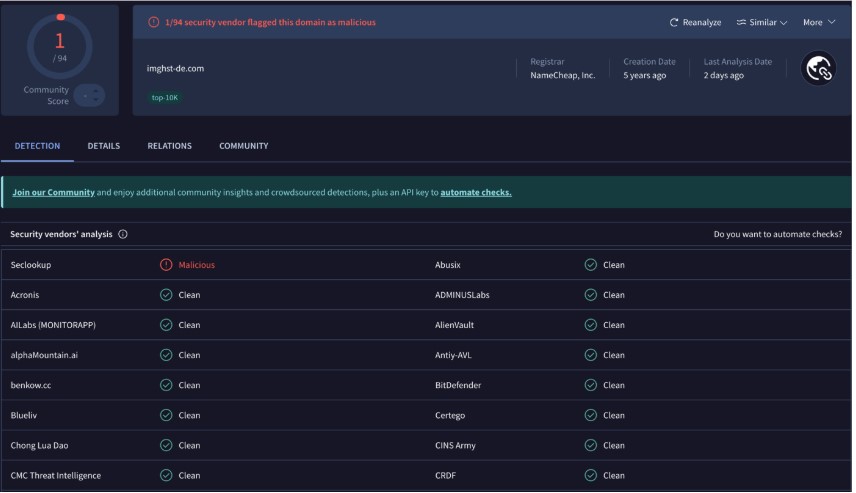Click the Seclookup Malicious warning icon

tap(167, 265)
